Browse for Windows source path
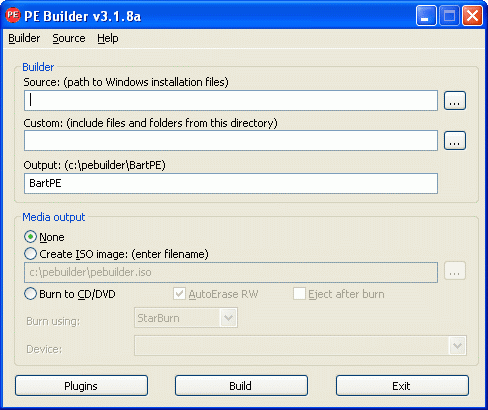This screenshot has width=488, height=410. point(455,100)
